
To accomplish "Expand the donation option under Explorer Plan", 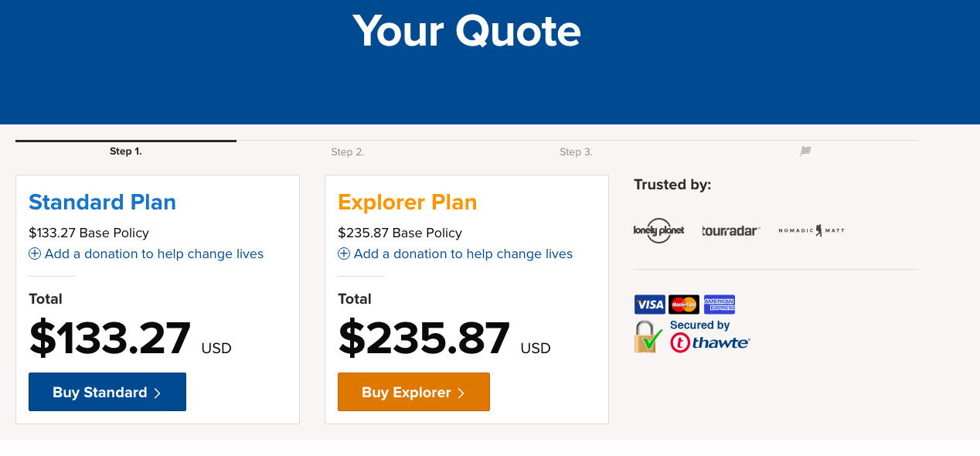I will click(462, 254).
